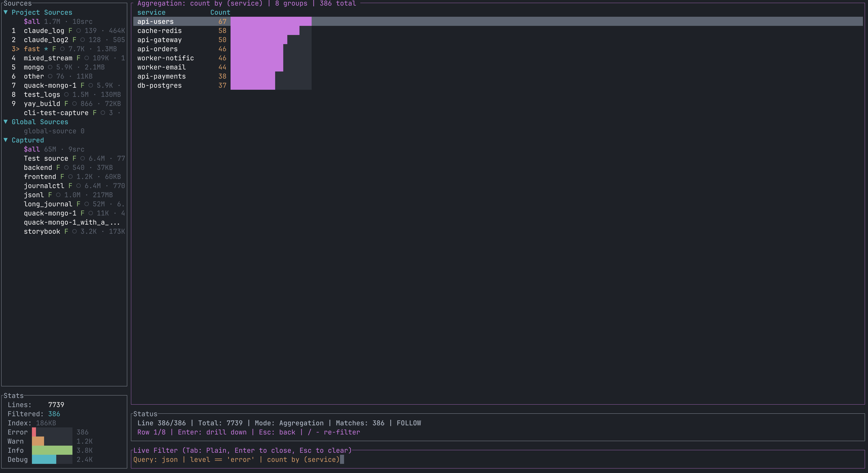Click the green F flag beside backend
Screen dimensions: 868x473
pos(58,167)
